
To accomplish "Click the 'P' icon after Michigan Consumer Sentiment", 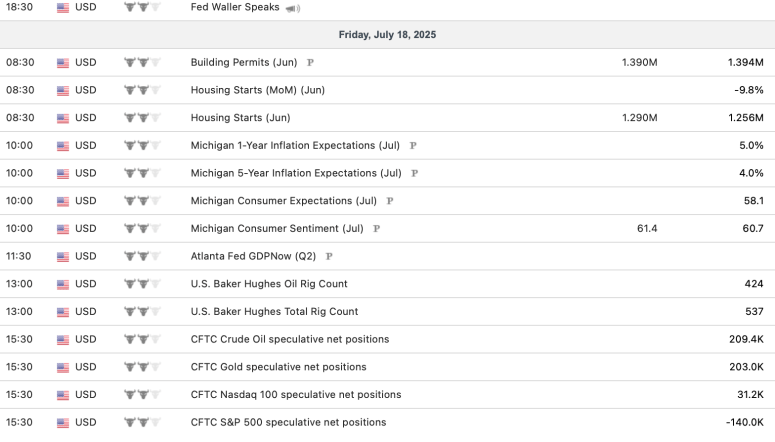I will coord(377,229).
